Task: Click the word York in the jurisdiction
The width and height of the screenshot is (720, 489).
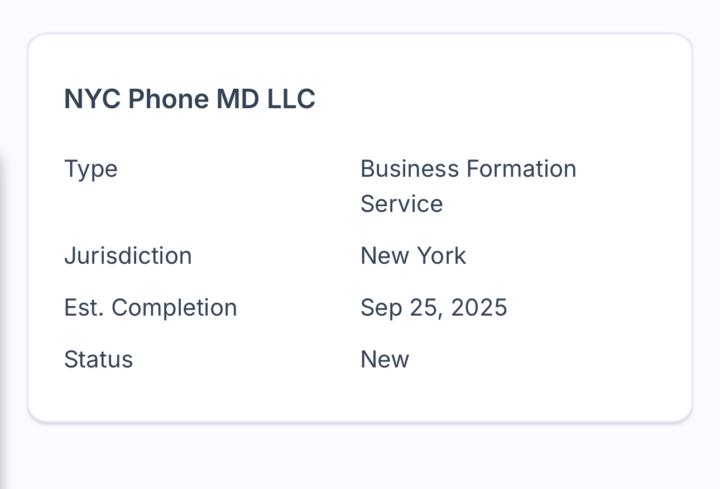Action: click(441, 256)
